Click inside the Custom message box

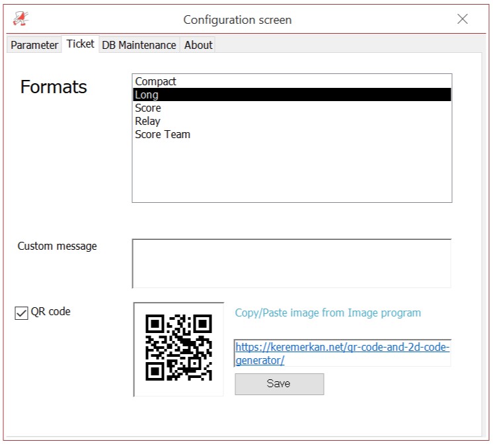pyautogui.click(x=292, y=264)
